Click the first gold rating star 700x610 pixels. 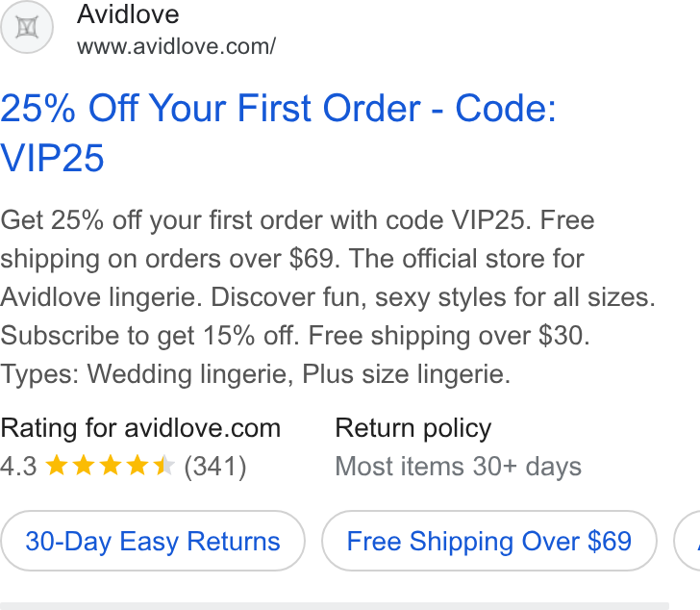[57, 466]
